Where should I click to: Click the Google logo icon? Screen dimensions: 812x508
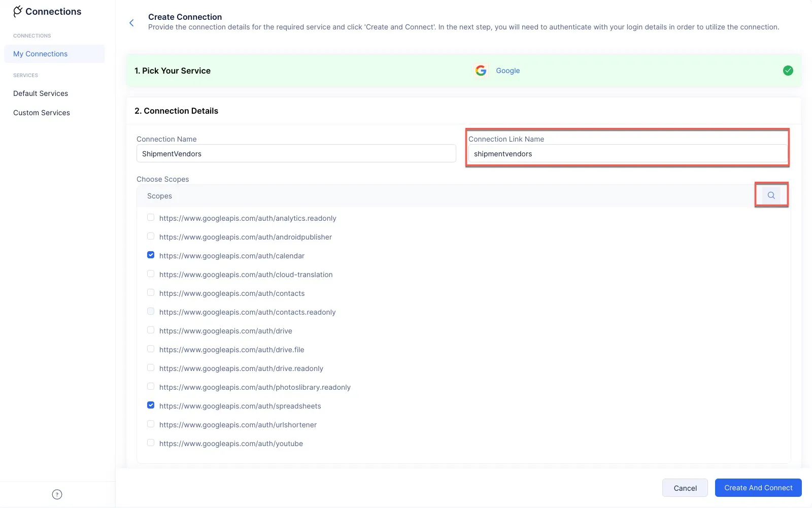pyautogui.click(x=481, y=71)
